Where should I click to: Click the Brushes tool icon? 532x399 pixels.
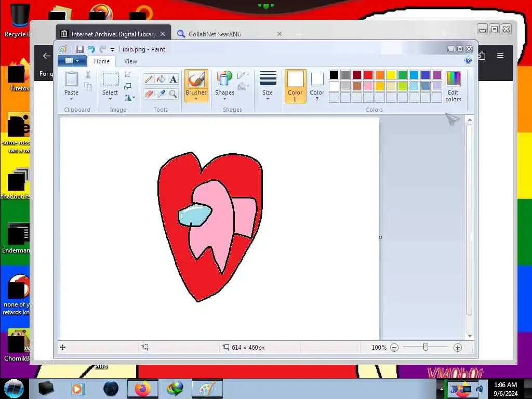[x=196, y=79]
